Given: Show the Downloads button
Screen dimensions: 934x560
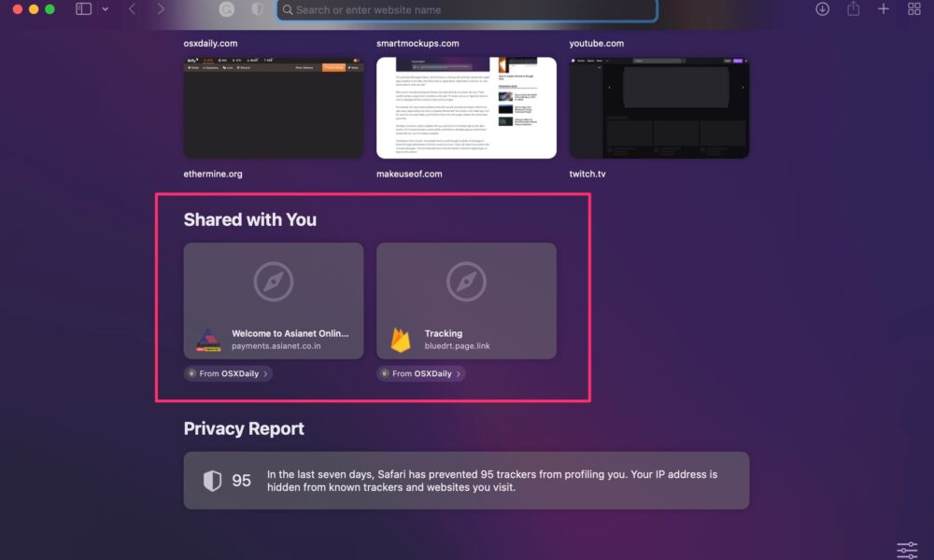Looking at the screenshot, I should [x=822, y=9].
